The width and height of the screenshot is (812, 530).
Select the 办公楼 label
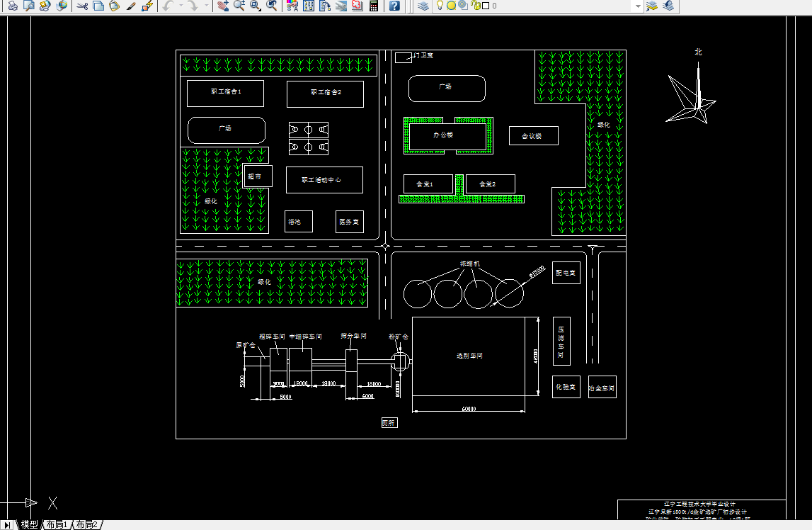click(443, 135)
